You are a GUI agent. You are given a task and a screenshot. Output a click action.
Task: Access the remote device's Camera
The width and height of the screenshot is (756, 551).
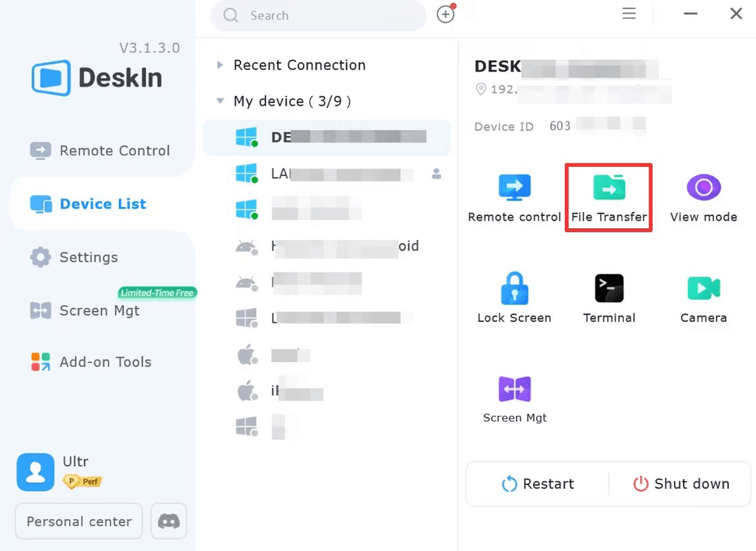(703, 295)
